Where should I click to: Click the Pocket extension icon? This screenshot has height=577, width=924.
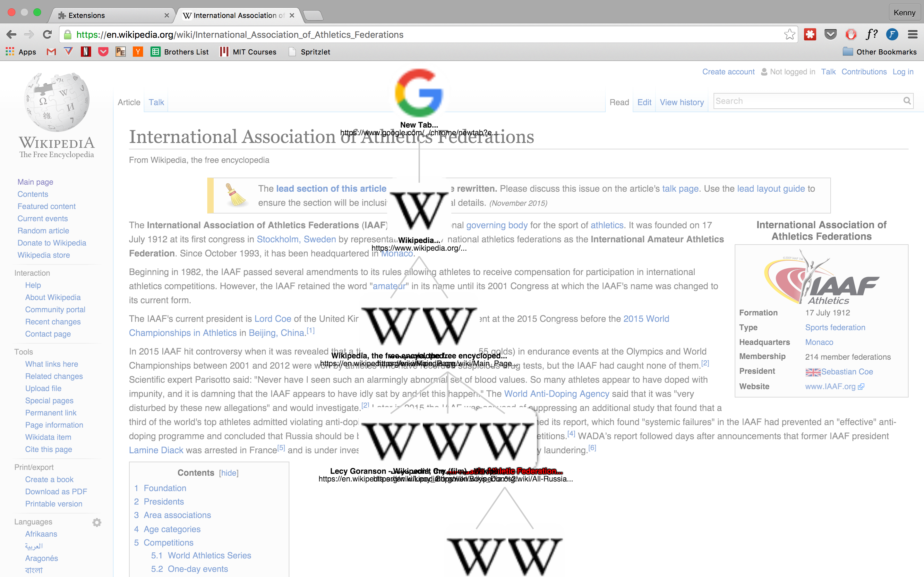[830, 35]
